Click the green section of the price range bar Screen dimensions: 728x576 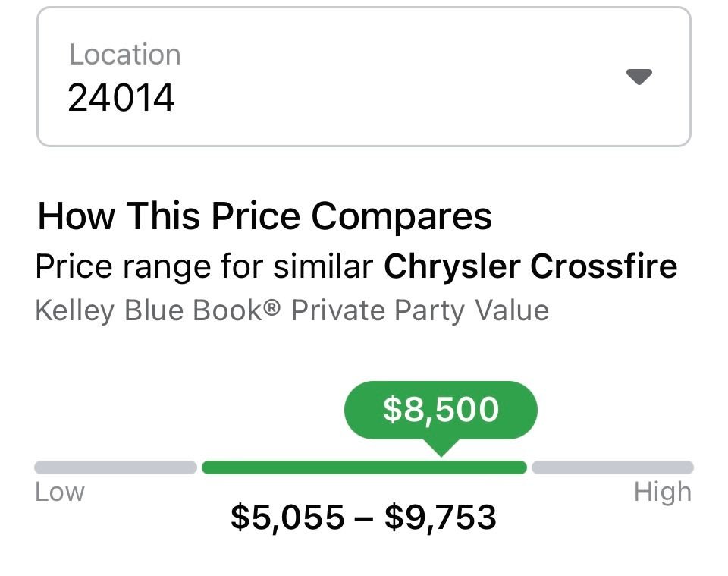364,467
